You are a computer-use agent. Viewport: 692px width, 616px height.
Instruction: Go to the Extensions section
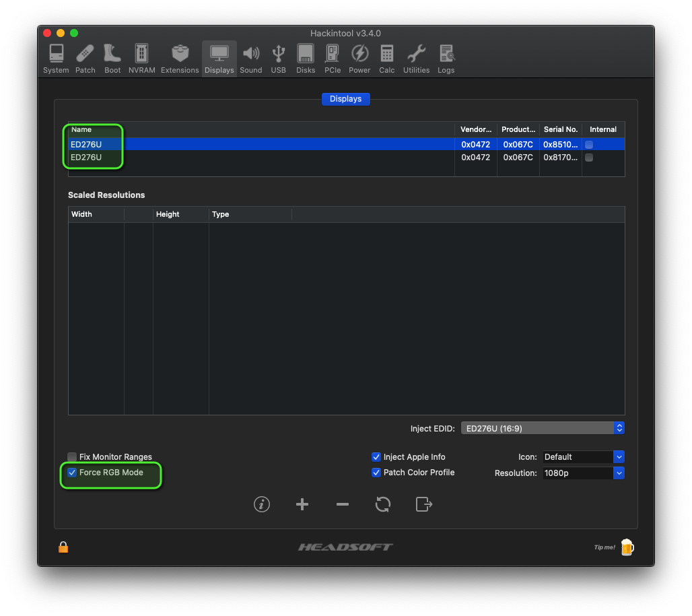(x=180, y=59)
